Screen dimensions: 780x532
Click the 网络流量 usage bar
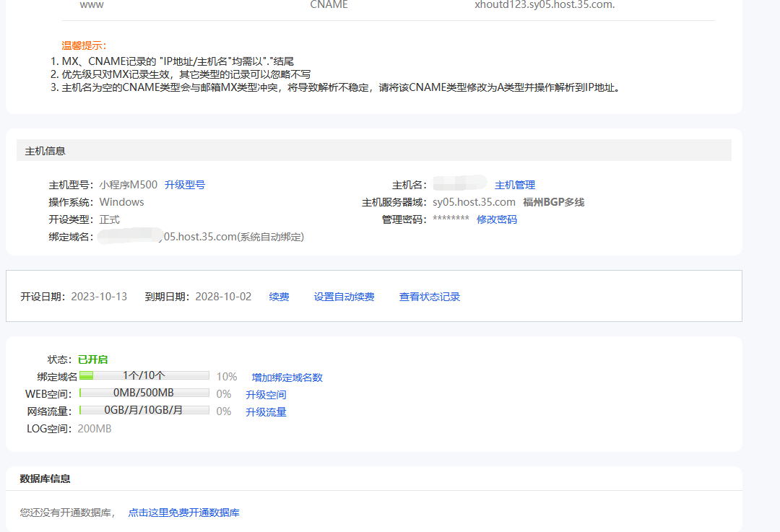click(x=144, y=410)
